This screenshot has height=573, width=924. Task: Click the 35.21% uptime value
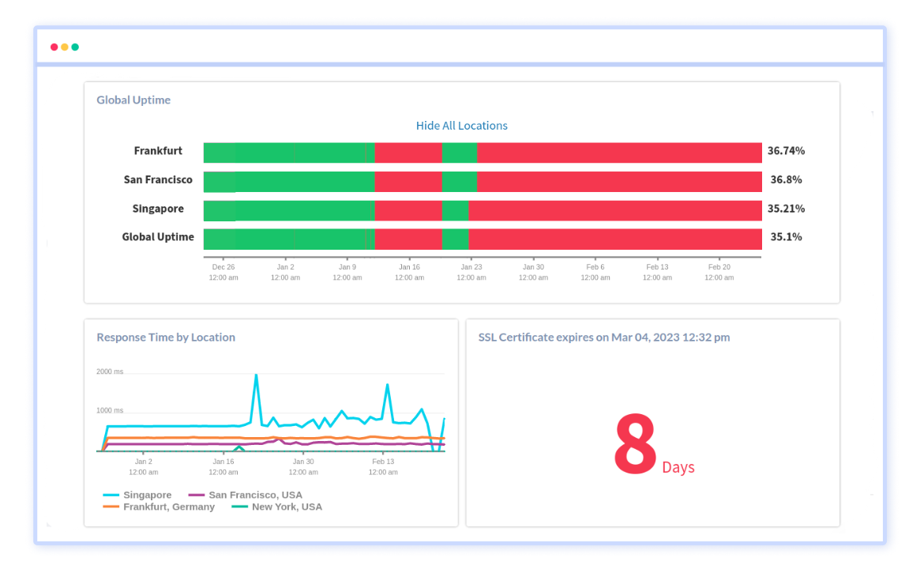786,209
